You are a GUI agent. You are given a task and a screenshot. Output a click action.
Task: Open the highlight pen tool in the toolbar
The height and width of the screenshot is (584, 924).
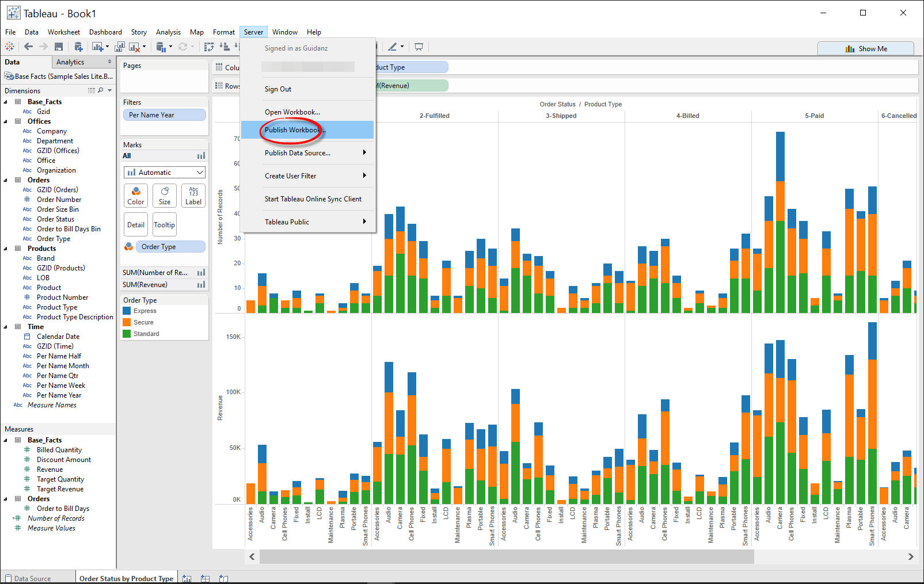click(392, 47)
